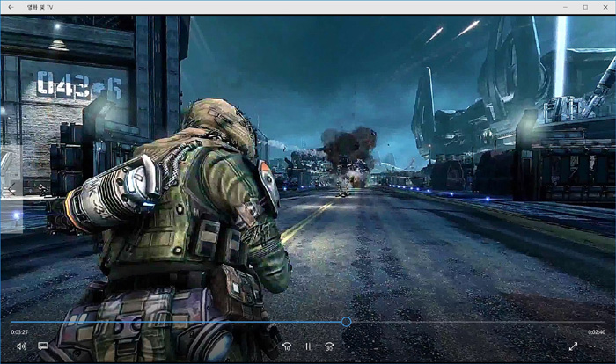Skip forward 30 seconds
This screenshot has height=364, width=616.
pos(329,346)
